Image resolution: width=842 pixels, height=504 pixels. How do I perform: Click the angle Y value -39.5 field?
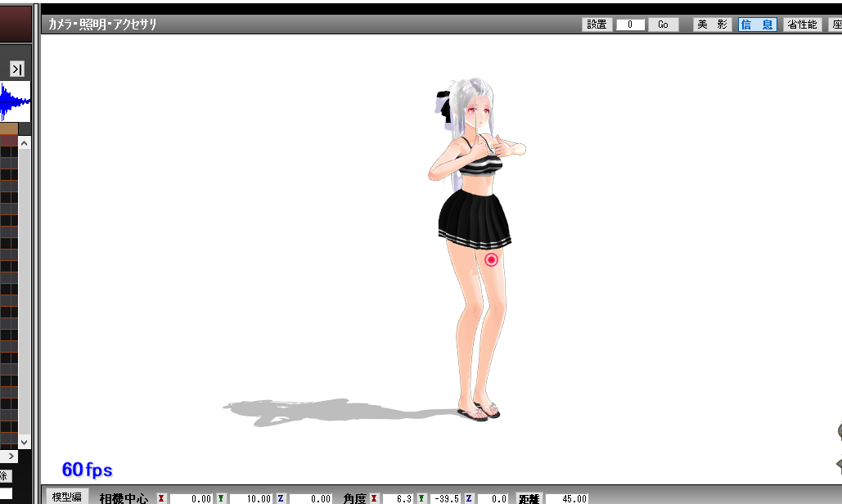pyautogui.click(x=444, y=498)
